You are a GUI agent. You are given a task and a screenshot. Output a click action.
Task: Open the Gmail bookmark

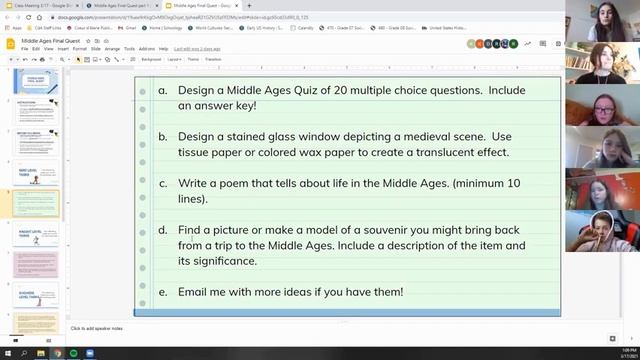tap(127, 28)
